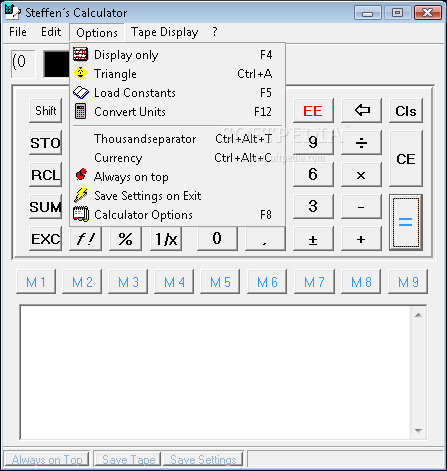The image size is (447, 471).
Task: Click the STO store button
Action: point(45,143)
